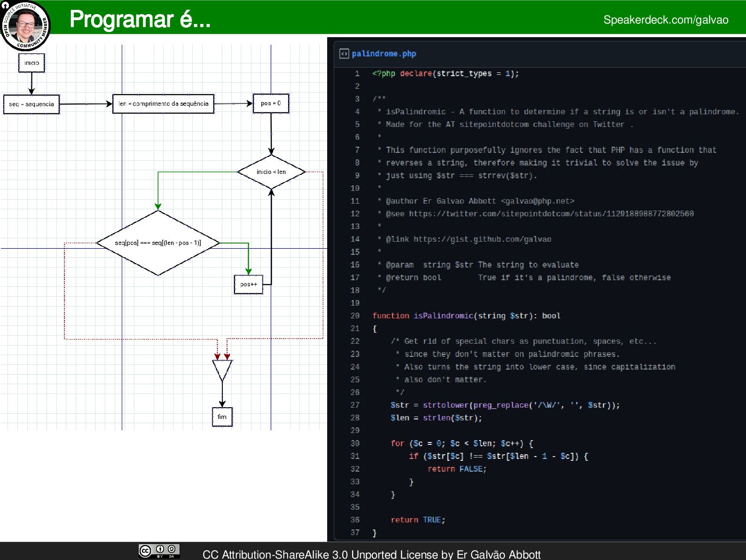The height and width of the screenshot is (560, 746).
Task: Select the 'pos++' flowchart box
Action: coord(249,284)
